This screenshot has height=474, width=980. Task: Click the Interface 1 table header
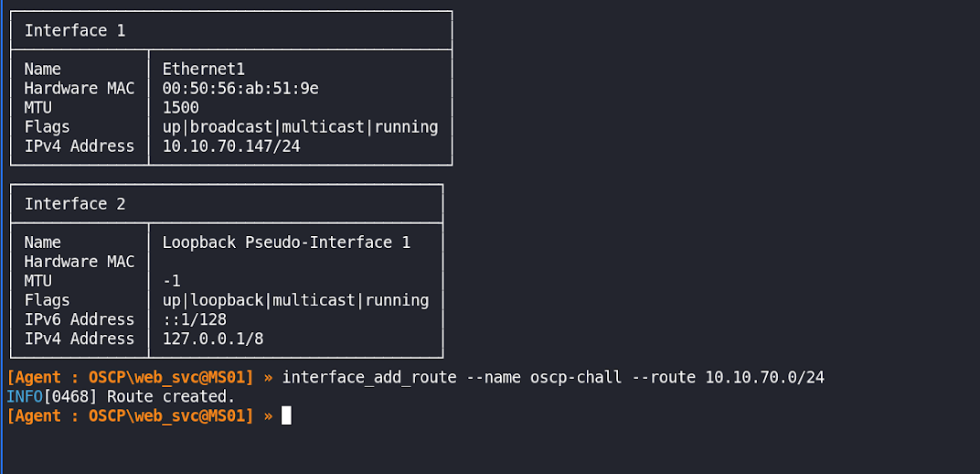(75, 30)
